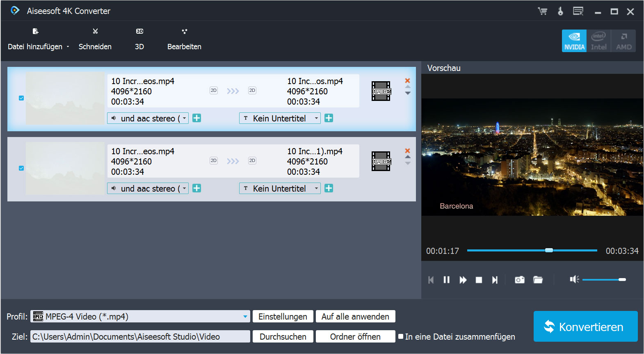Add audio track to second file
This screenshot has height=354, width=644.
coord(197,188)
